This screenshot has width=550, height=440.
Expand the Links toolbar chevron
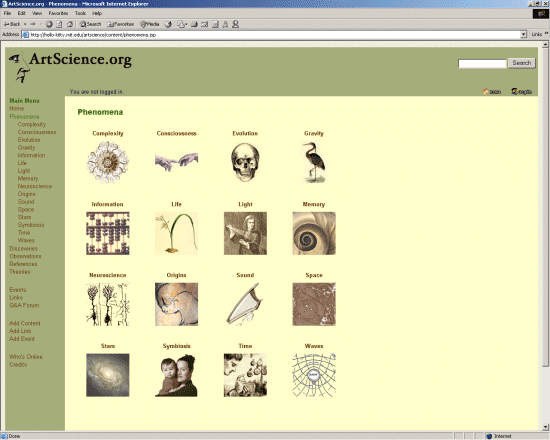coord(546,34)
